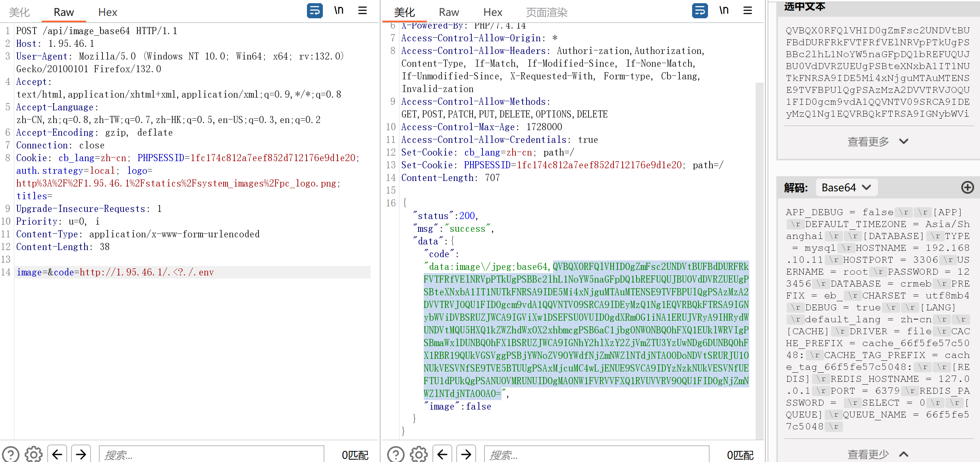Viewport: 980px width, 462px height.
Task: Open the 页面渲染 render tab
Action: point(546,12)
